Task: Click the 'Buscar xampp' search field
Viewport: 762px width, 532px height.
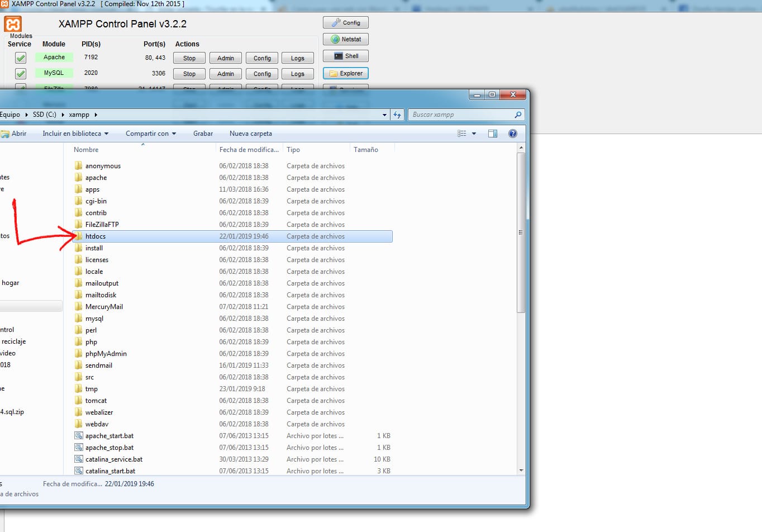Action: (461, 115)
